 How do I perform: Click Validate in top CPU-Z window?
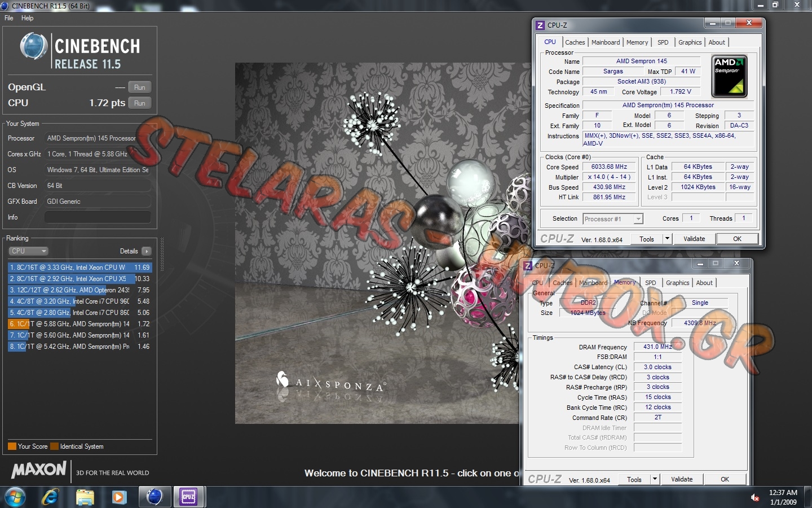pos(694,239)
